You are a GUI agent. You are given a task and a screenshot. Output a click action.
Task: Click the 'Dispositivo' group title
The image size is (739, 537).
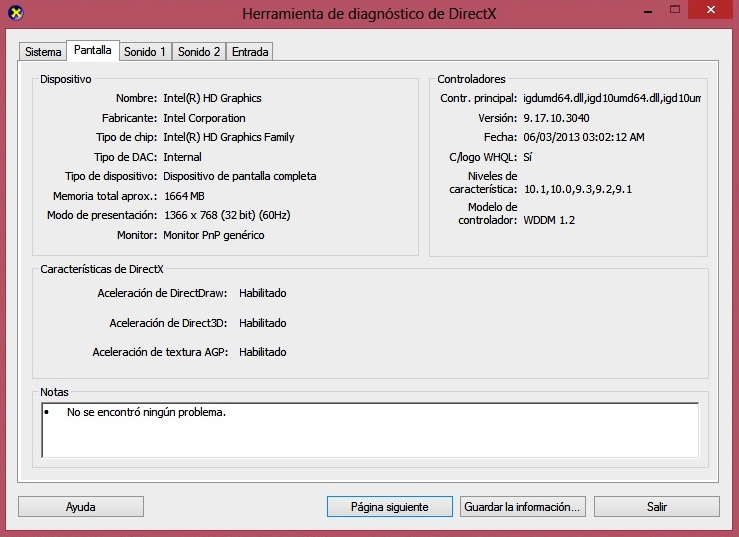(x=66, y=79)
